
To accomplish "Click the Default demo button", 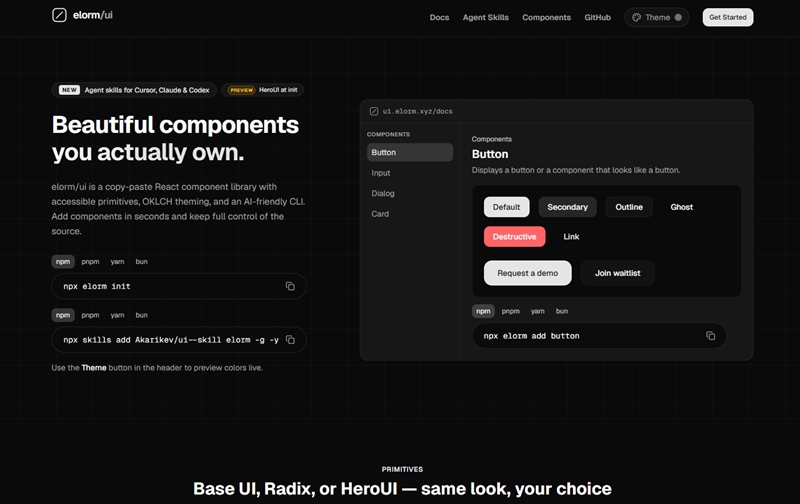I will tap(507, 207).
